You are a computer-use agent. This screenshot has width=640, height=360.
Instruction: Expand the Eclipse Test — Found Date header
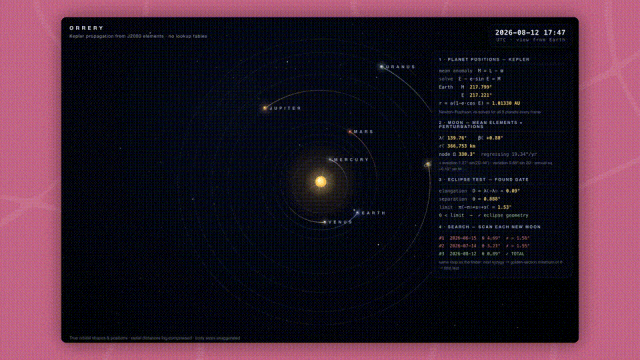click(x=484, y=180)
